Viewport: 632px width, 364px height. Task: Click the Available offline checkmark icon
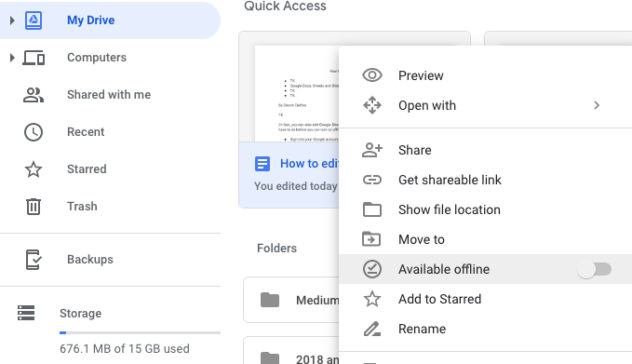[x=372, y=269]
